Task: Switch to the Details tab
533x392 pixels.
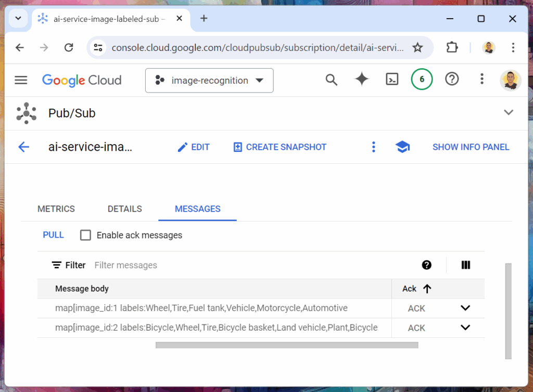Action: (x=125, y=209)
